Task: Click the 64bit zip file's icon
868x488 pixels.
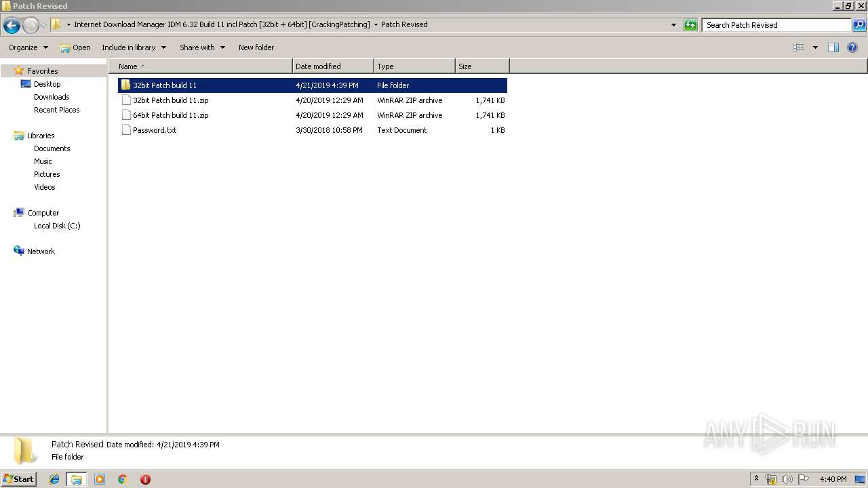Action: tap(125, 115)
